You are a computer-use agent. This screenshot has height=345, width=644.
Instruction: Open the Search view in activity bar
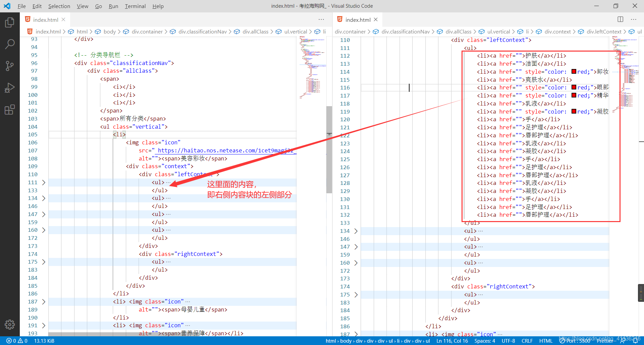(x=10, y=44)
